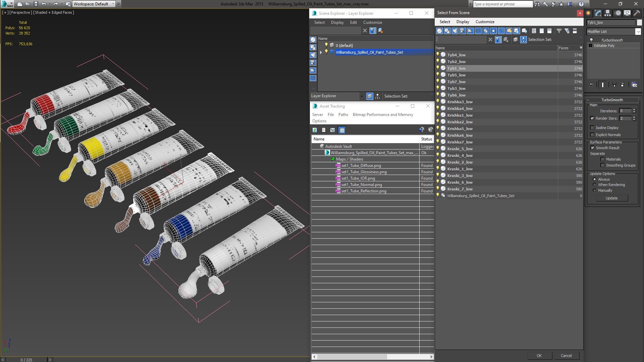Toggle the Explicit Normals checkbox

592,135
